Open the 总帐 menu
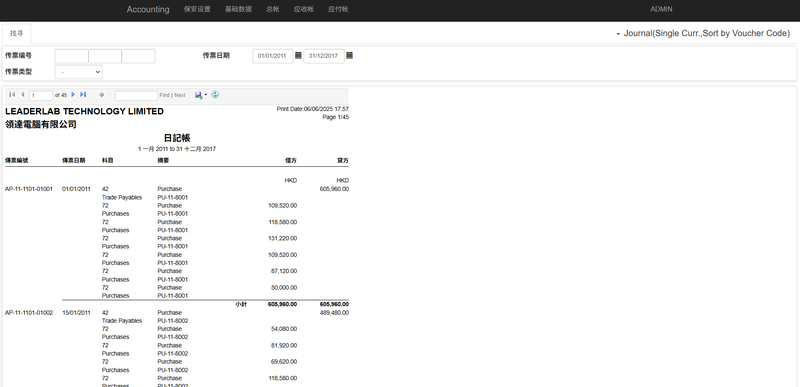The height and width of the screenshot is (387, 800). pos(273,9)
